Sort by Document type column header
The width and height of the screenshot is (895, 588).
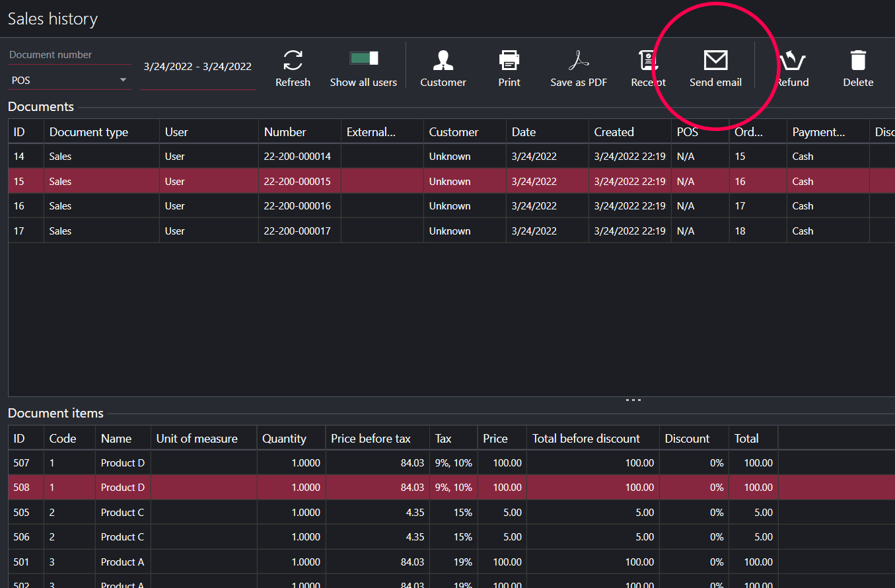pyautogui.click(x=89, y=132)
